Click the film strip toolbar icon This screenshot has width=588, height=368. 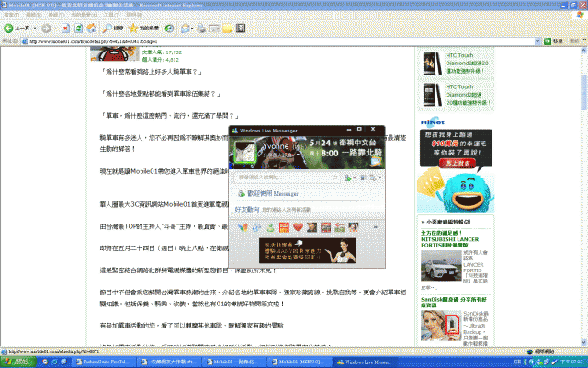click(241, 29)
